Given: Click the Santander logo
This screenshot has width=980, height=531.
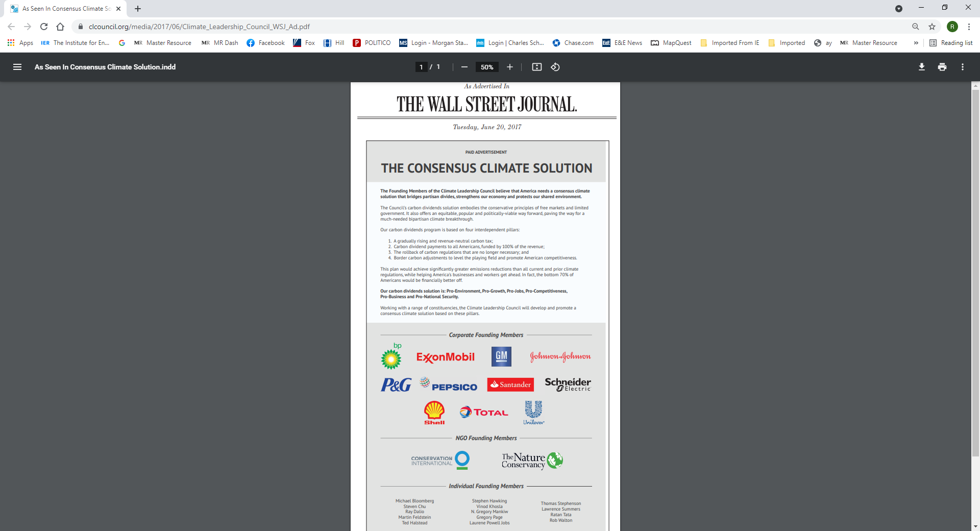Looking at the screenshot, I should (510, 384).
